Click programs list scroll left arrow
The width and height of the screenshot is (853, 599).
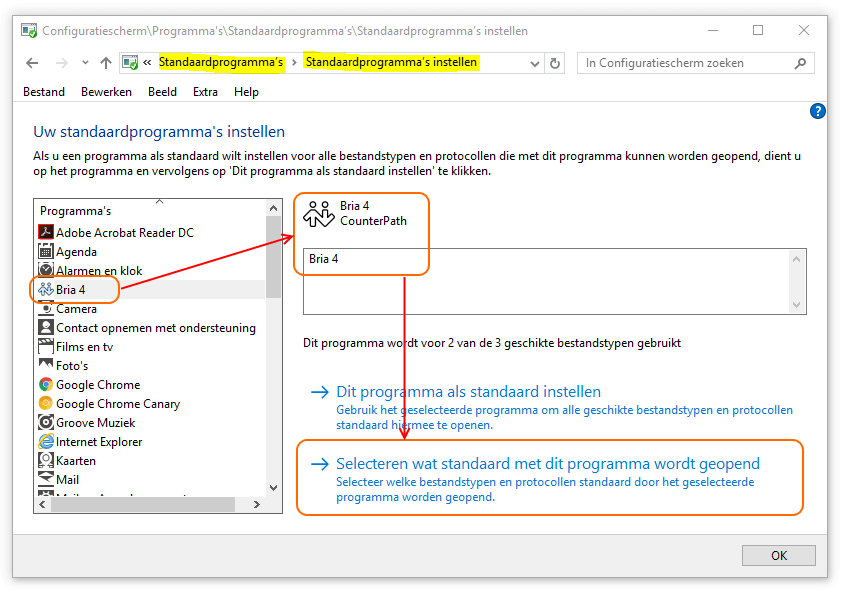(42, 505)
